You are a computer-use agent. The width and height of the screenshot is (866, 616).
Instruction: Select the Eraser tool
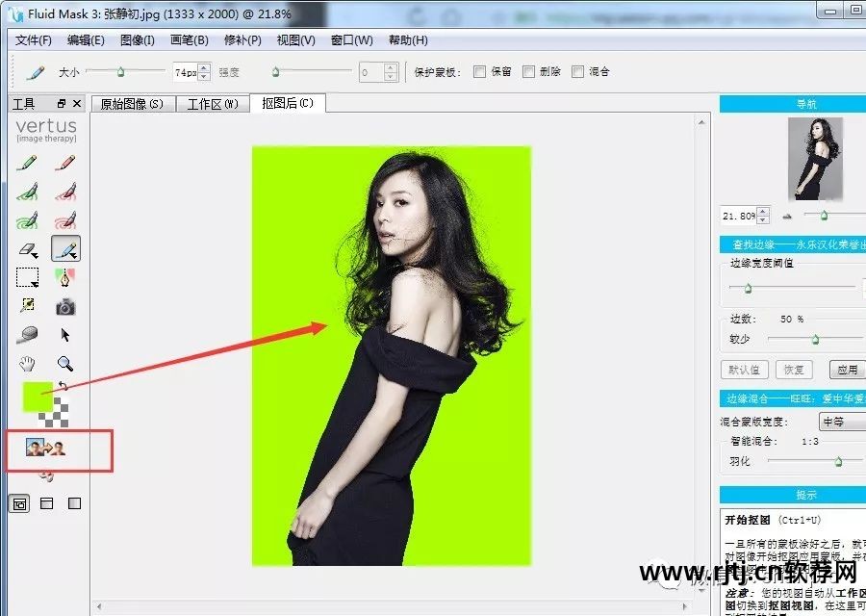tap(28, 249)
